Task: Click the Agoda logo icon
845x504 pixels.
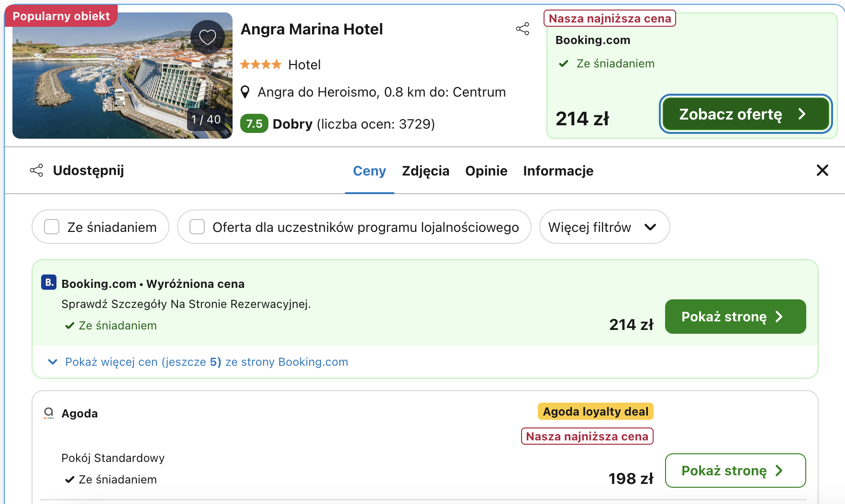Action: tap(48, 413)
